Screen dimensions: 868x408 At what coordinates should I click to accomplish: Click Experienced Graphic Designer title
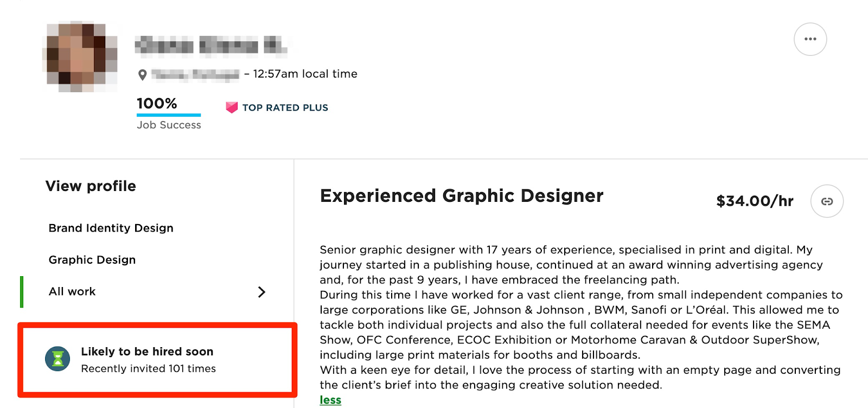click(x=462, y=195)
